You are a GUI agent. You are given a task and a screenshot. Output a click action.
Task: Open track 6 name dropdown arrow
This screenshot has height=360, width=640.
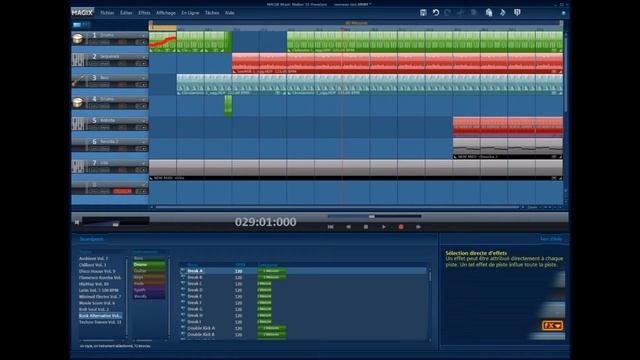coord(144,142)
